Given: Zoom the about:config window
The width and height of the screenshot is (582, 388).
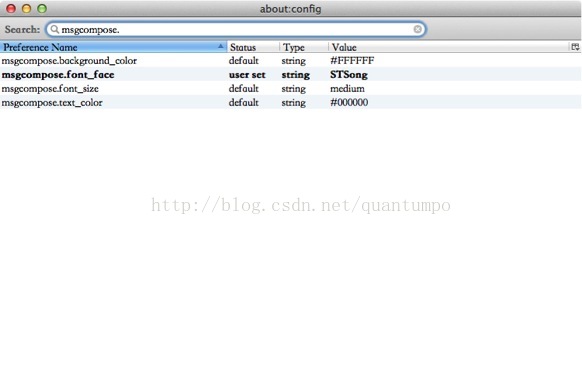Looking at the screenshot, I should 42,9.
